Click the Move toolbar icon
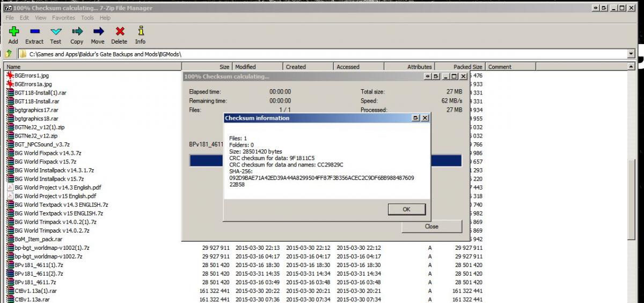The width and height of the screenshot is (644, 303). (x=98, y=32)
